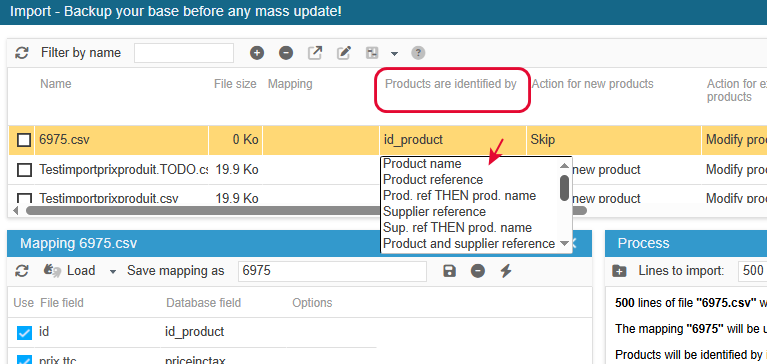767x364 pixels.
Task: Sort by the Name column header
Action: click(x=56, y=84)
